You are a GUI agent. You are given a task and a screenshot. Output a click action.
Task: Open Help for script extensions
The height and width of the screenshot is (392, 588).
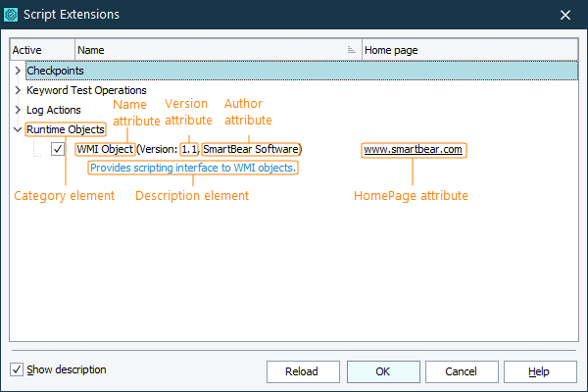[539, 371]
